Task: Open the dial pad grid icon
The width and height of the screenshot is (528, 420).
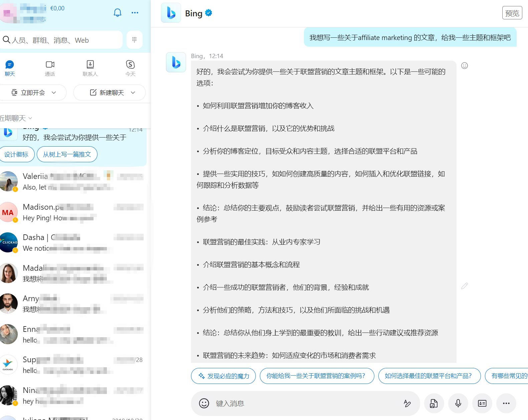Action: (135, 40)
